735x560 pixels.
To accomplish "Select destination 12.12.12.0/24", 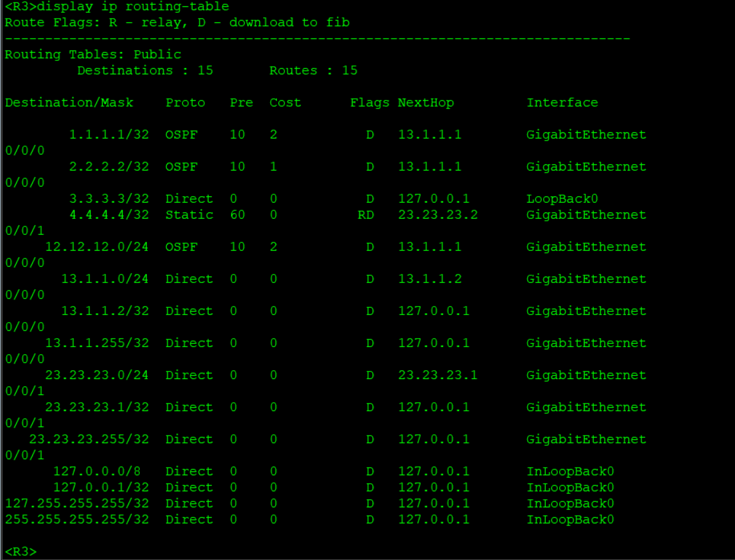I will [96, 247].
